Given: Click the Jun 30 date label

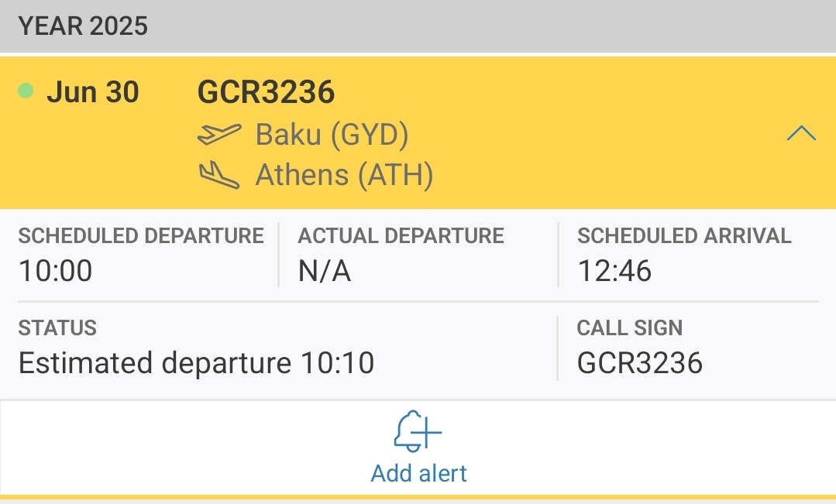Looking at the screenshot, I should (x=94, y=91).
